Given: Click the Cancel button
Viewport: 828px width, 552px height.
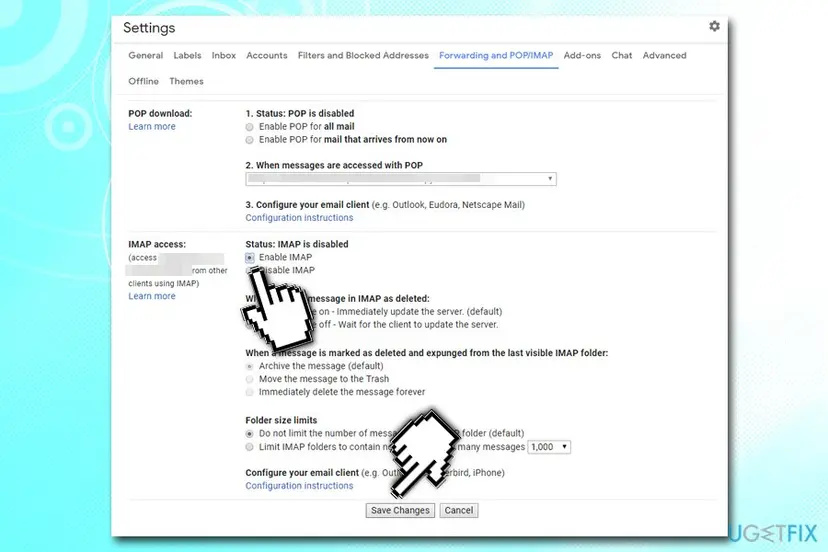Looking at the screenshot, I should point(458,510).
